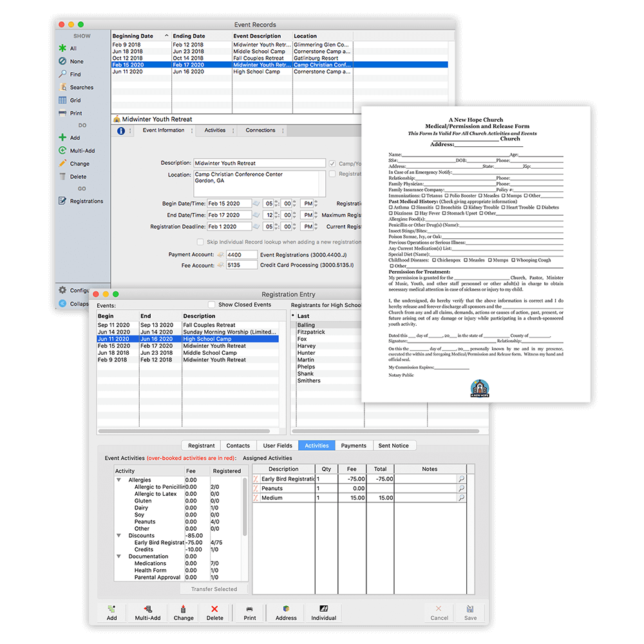Click Change pencil in Event Records sidebar
This screenshot has width=644, height=644.
point(74,164)
